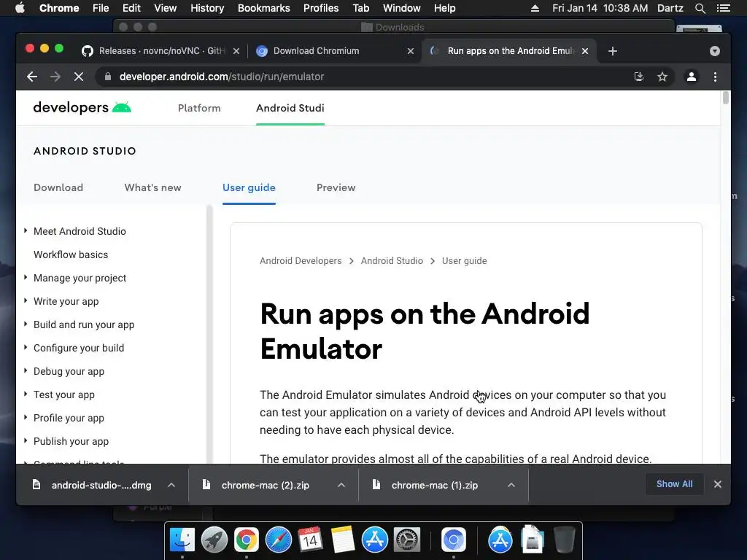Open the Preview tab

(x=336, y=187)
